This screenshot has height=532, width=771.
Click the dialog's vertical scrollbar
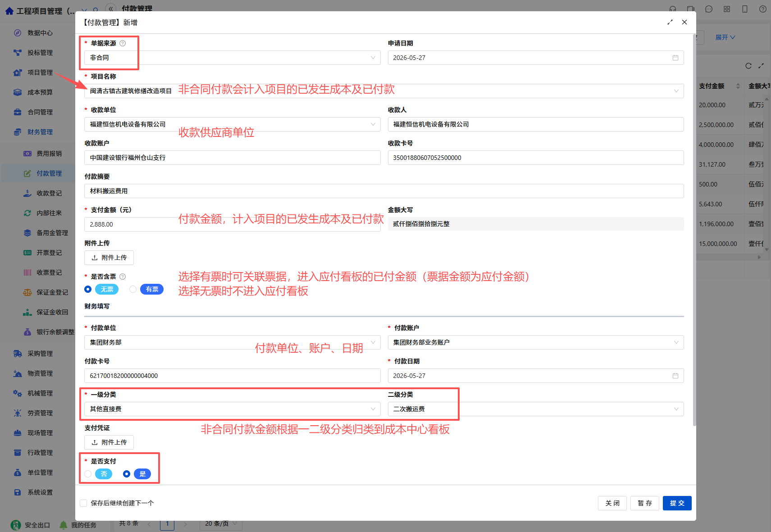tap(694, 230)
